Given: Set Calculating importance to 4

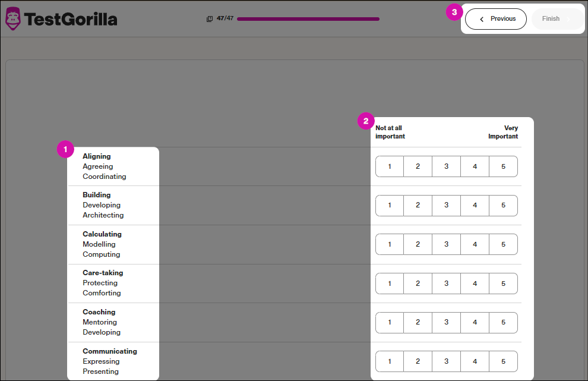Looking at the screenshot, I should pos(475,244).
